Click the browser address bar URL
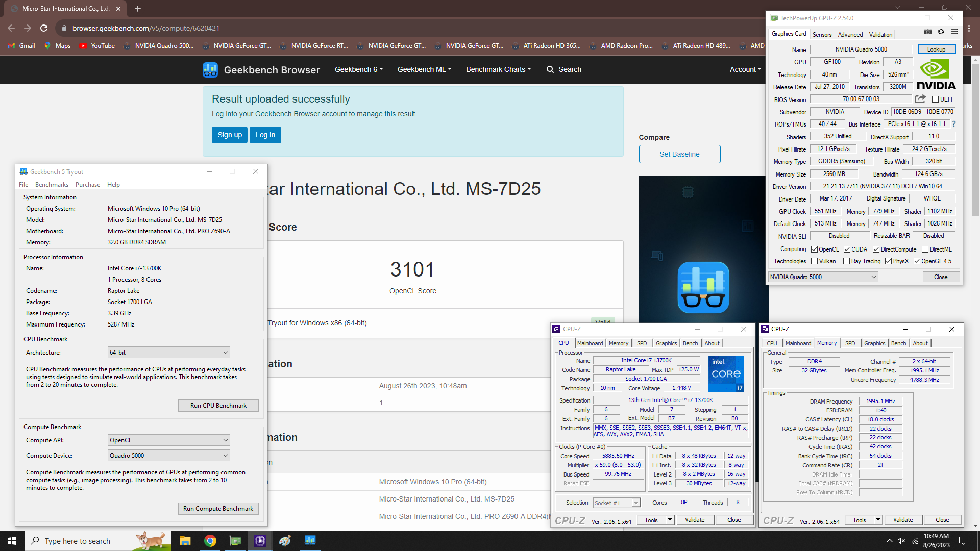The width and height of the screenshot is (980, 551). [145, 28]
